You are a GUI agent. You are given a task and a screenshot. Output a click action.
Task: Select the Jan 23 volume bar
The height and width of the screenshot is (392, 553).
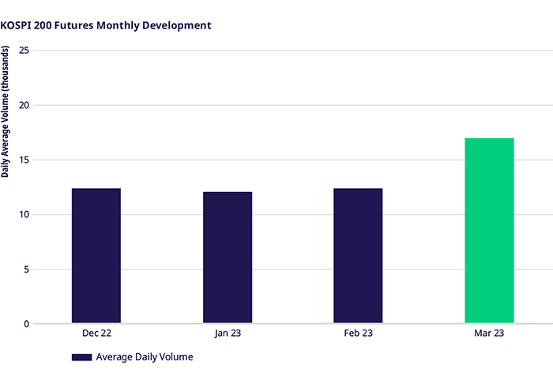(228, 258)
